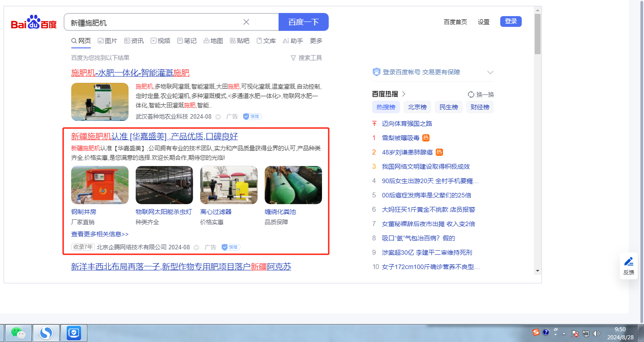Open dropdown arrow next to 武汉荟种地农业科技 2024-08

tap(218, 117)
